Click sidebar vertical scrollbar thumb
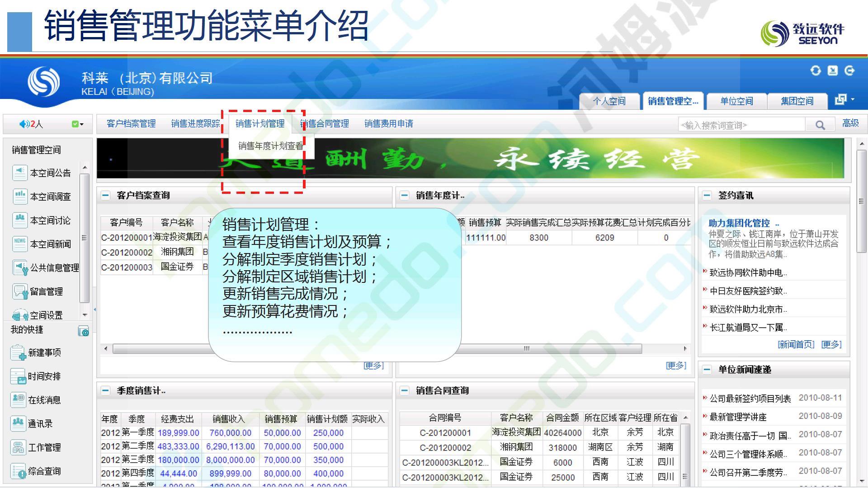The image size is (868, 488). point(85,237)
